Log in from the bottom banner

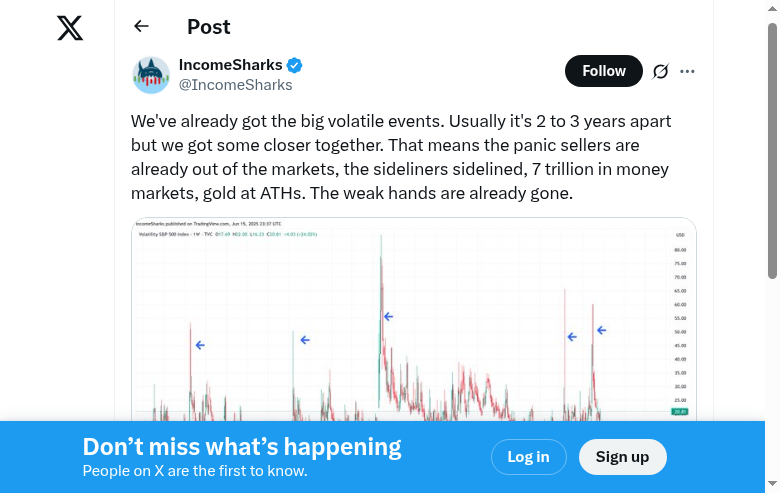(x=528, y=457)
